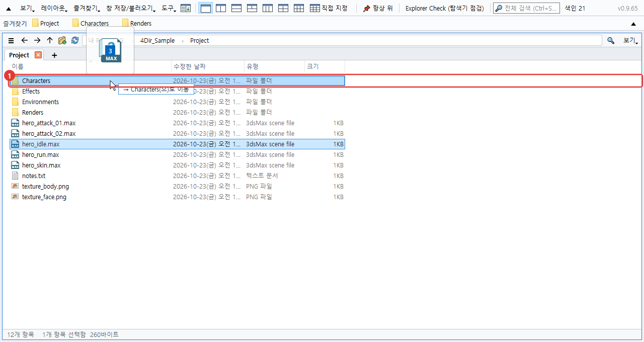The width and height of the screenshot is (644, 342).
Task: Refresh the folder listing
Action: pyautogui.click(x=75, y=41)
